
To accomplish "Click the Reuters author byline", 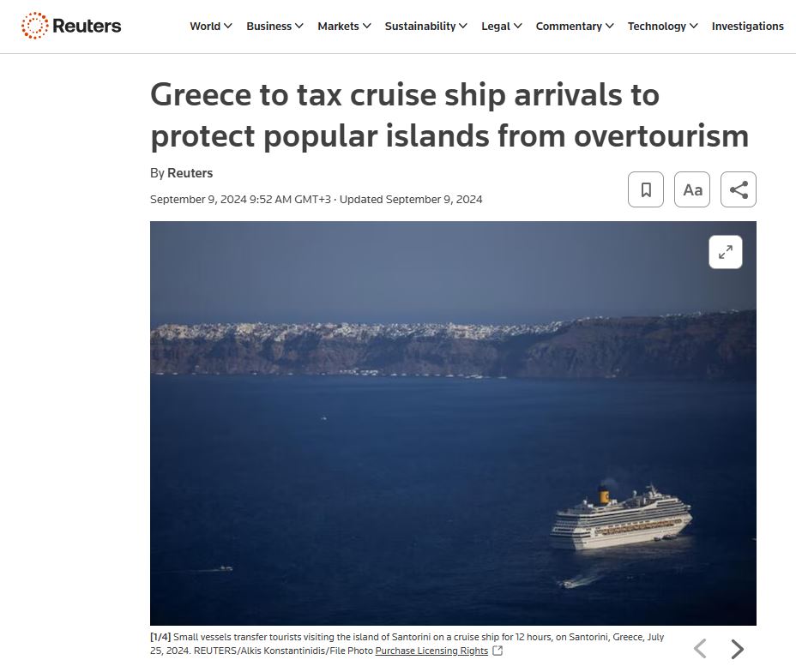I will 190,173.
